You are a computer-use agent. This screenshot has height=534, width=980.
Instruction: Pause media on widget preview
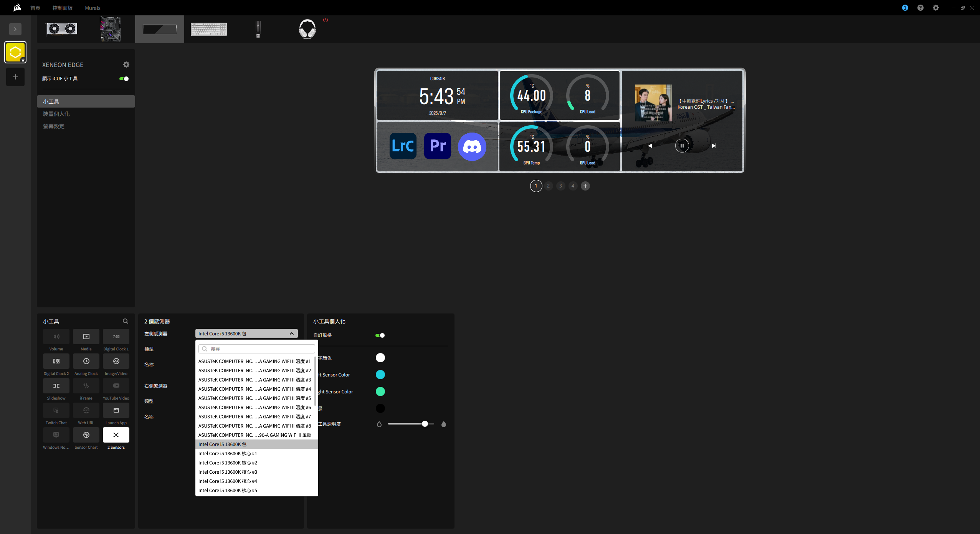coord(682,146)
